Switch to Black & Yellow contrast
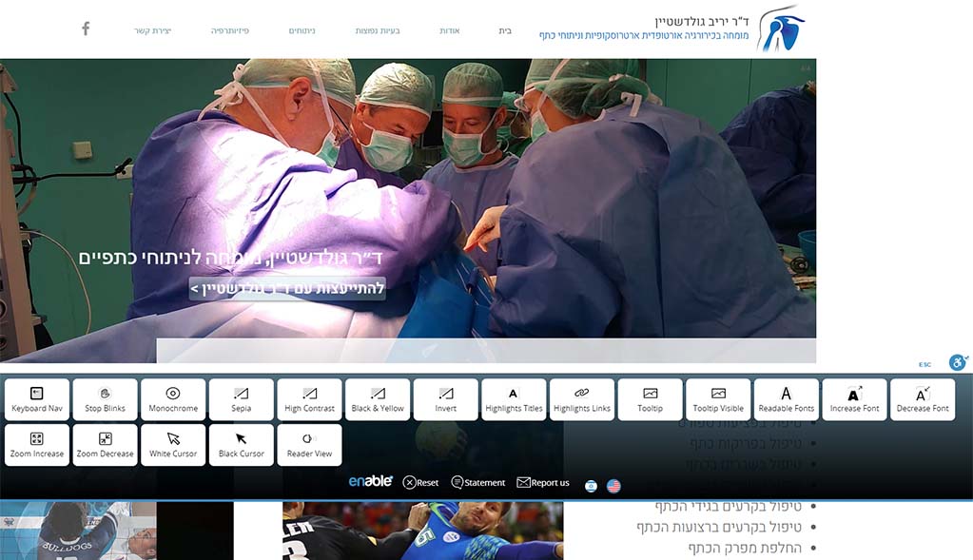Screen dimensions: 973x560 (x=378, y=400)
